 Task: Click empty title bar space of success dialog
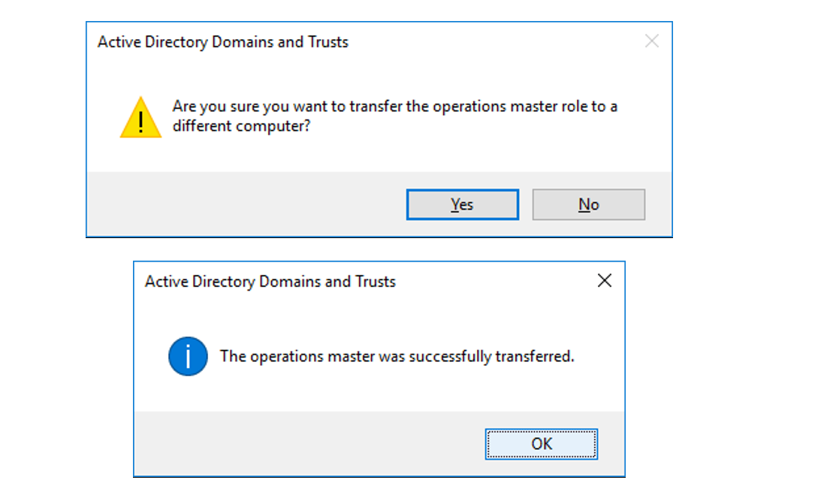(488, 282)
